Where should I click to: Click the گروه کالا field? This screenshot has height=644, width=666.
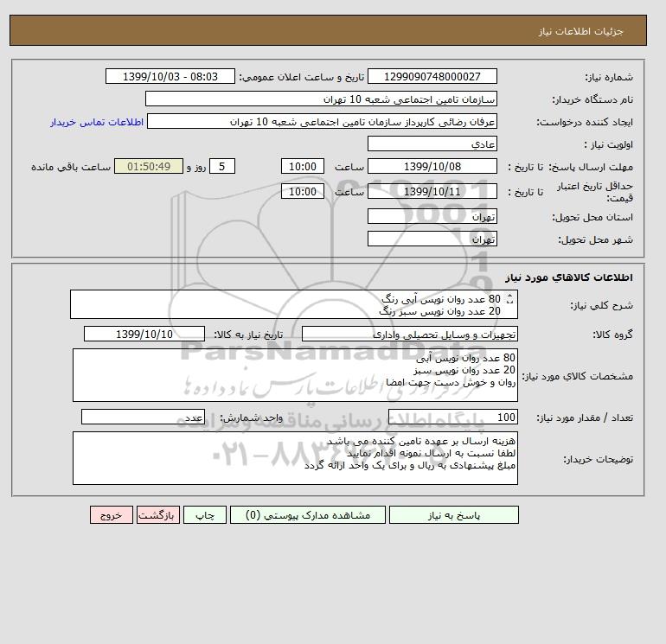tap(409, 334)
